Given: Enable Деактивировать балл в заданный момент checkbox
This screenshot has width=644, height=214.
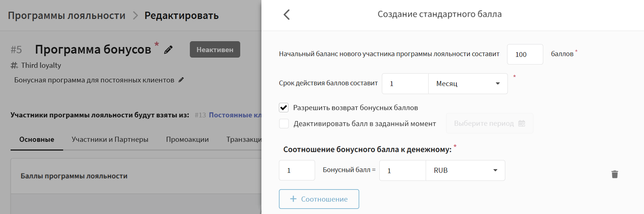Looking at the screenshot, I should coord(284,124).
